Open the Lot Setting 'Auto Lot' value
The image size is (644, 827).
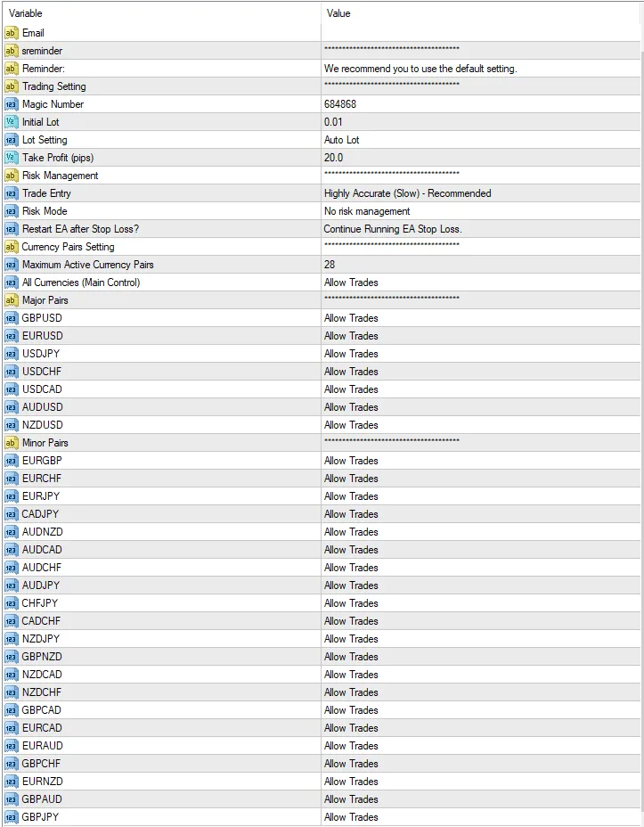[x=342, y=140]
